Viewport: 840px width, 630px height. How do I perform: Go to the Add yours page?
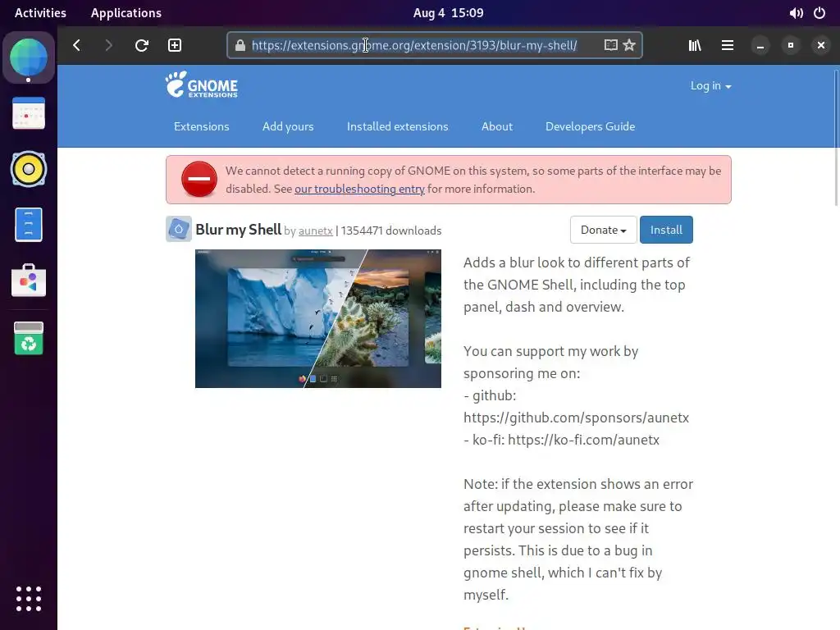(x=288, y=126)
